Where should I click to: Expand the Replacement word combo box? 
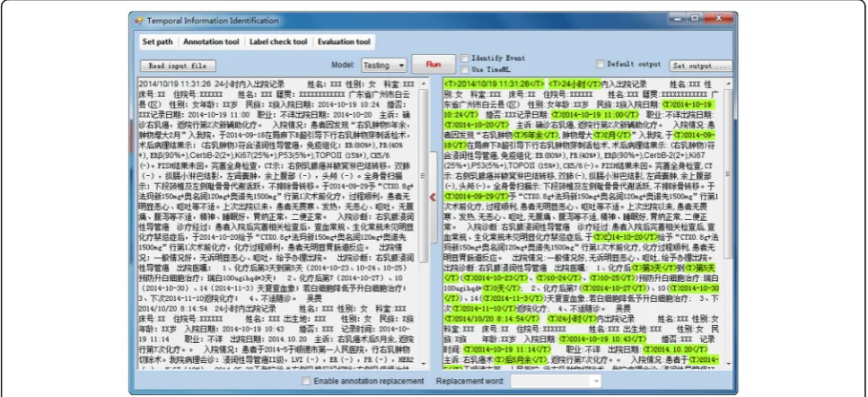point(556,381)
